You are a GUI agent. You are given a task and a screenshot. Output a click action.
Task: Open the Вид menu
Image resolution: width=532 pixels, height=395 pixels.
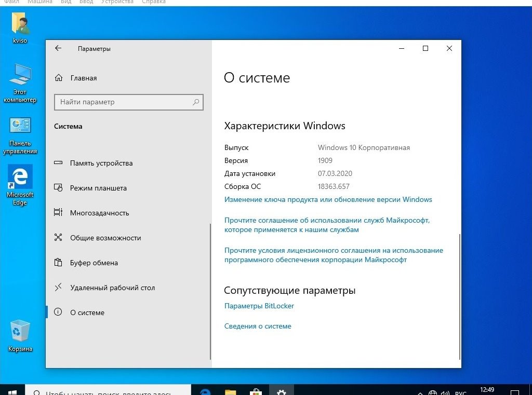tap(66, 2)
